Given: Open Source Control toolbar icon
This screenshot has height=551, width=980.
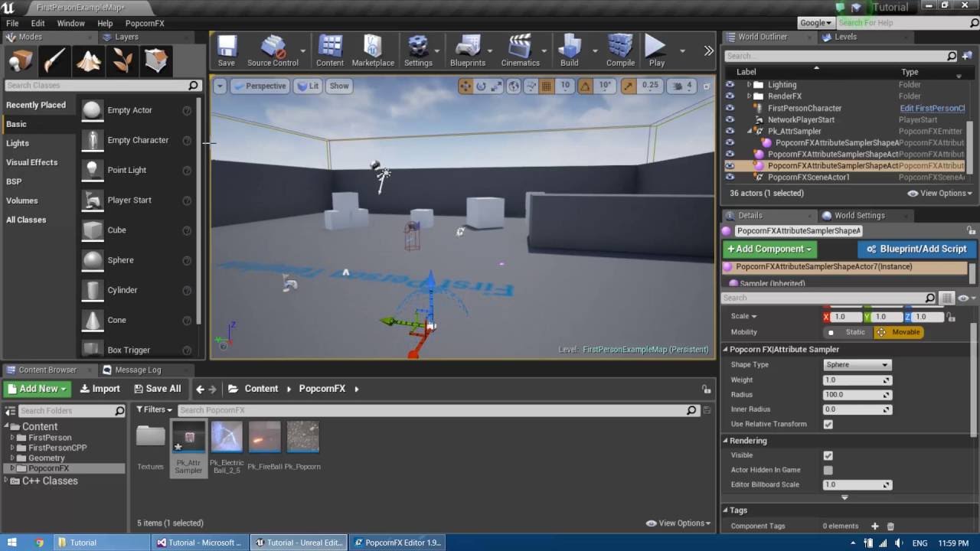Looking at the screenshot, I should (x=273, y=51).
